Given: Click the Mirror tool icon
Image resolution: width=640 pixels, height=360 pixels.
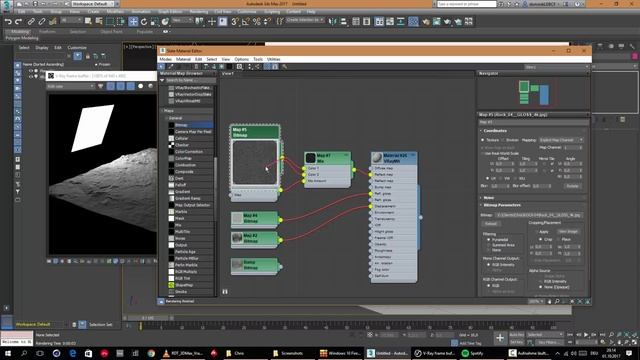Looking at the screenshot, I should point(333,21).
